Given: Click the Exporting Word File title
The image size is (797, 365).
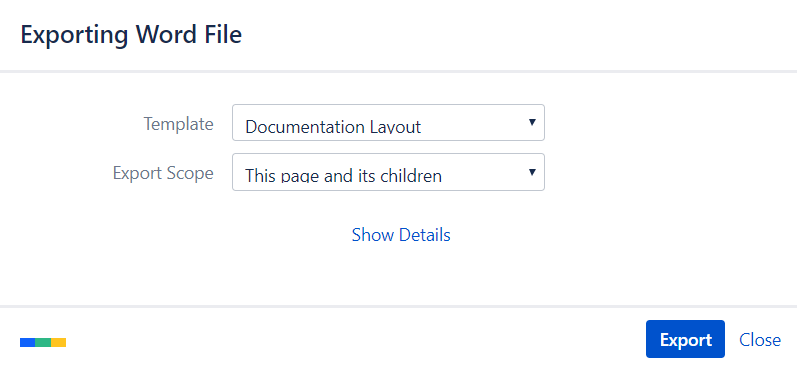Looking at the screenshot, I should click(131, 35).
